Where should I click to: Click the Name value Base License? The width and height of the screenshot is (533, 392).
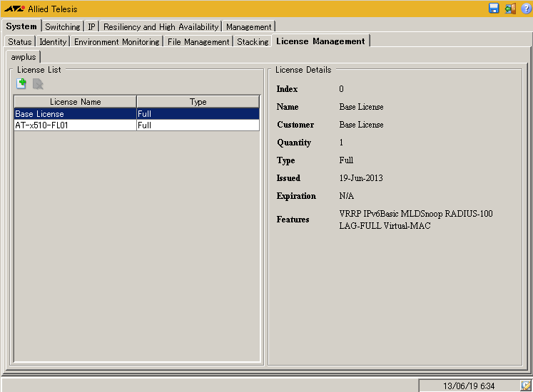361,107
